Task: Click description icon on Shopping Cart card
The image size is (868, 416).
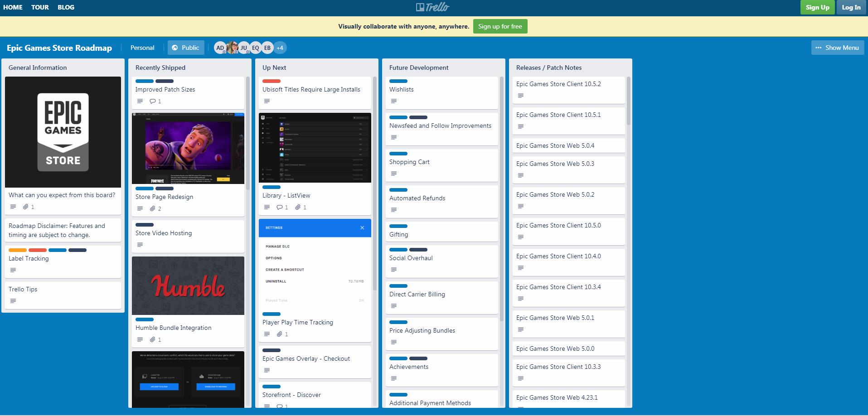Action: point(394,174)
